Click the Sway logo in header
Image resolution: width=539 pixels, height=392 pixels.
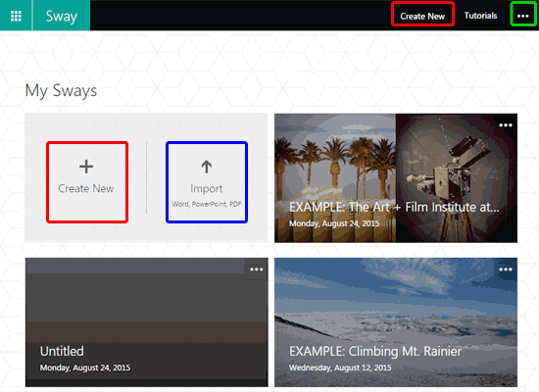tap(62, 16)
